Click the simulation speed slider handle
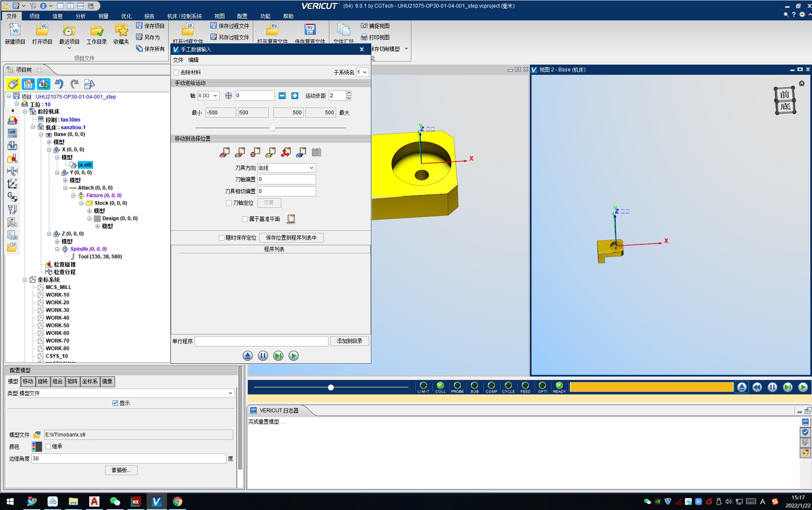This screenshot has width=812, height=510. click(x=331, y=387)
